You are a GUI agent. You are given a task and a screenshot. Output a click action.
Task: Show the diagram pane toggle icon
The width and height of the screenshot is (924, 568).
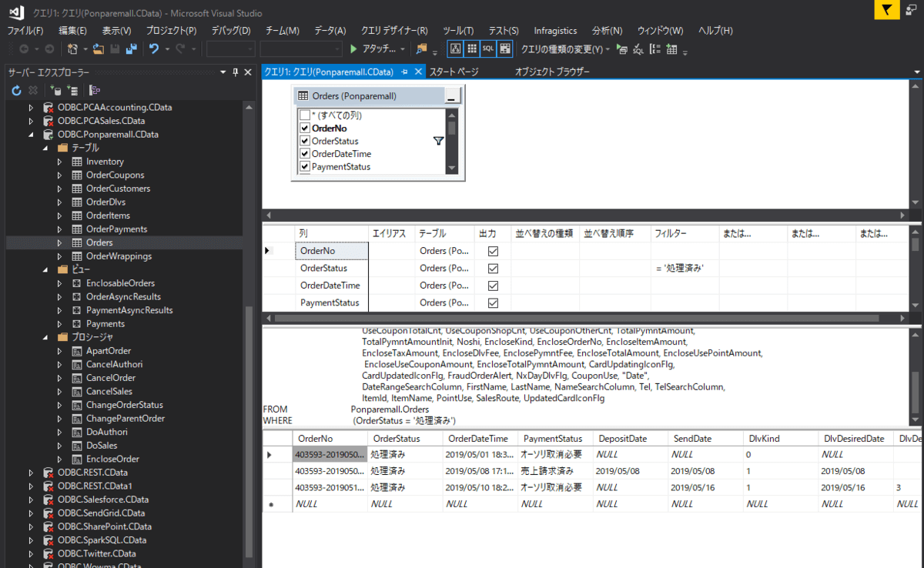point(455,49)
